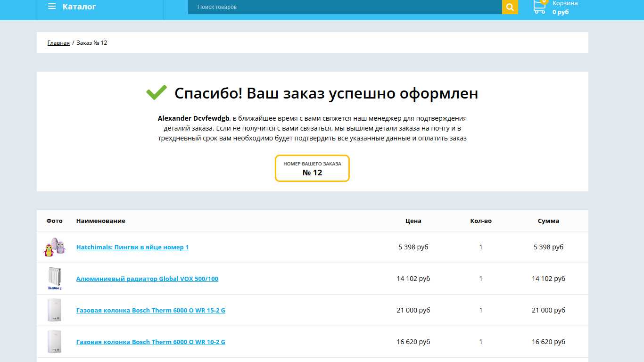644x362 pixels.
Task: Click the green checkmark success icon
Action: coord(156,92)
